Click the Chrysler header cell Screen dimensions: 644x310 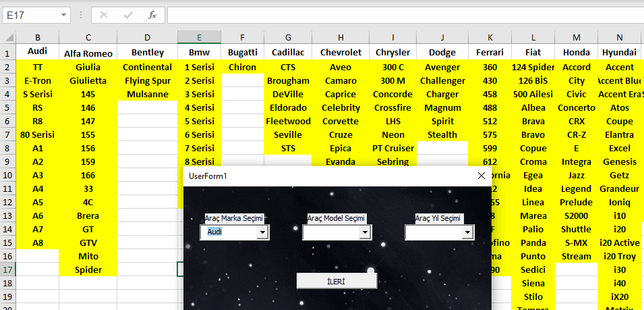[392, 52]
